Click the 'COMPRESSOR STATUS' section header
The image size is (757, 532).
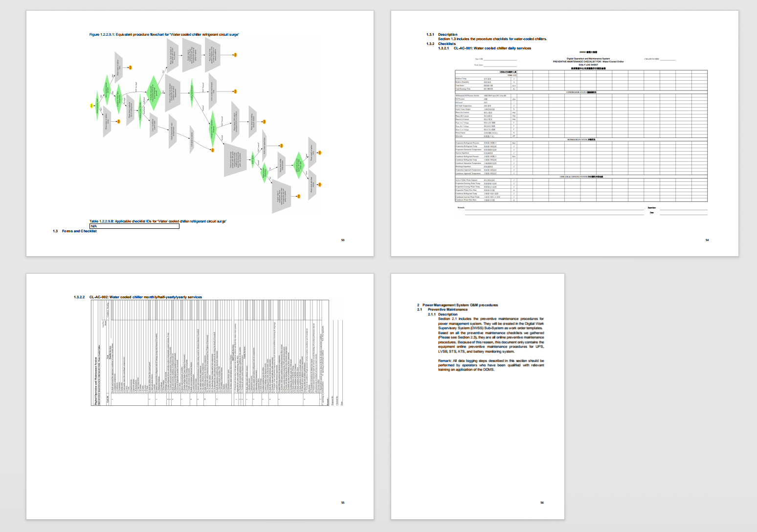pos(581,92)
